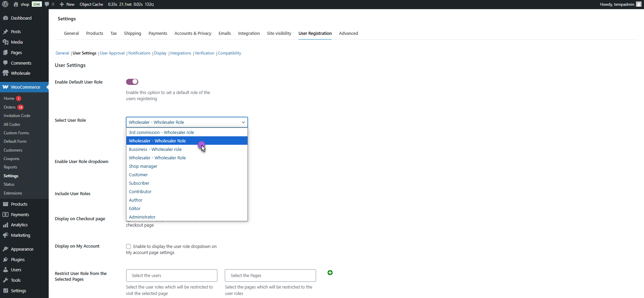Open query monitor stats in admin bar
Screen dimensions: 644x298
point(131,4)
